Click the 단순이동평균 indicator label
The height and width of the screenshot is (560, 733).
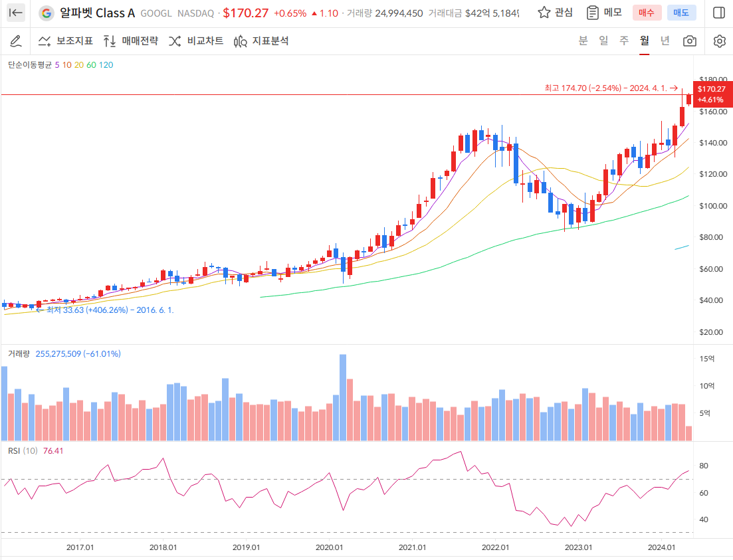click(x=30, y=65)
